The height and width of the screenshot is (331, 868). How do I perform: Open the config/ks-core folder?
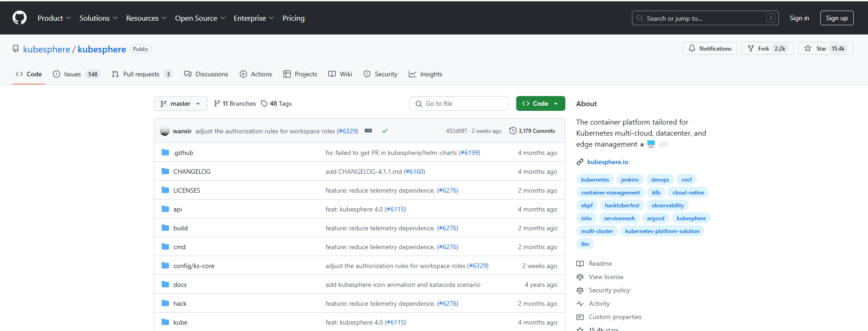coord(194,266)
